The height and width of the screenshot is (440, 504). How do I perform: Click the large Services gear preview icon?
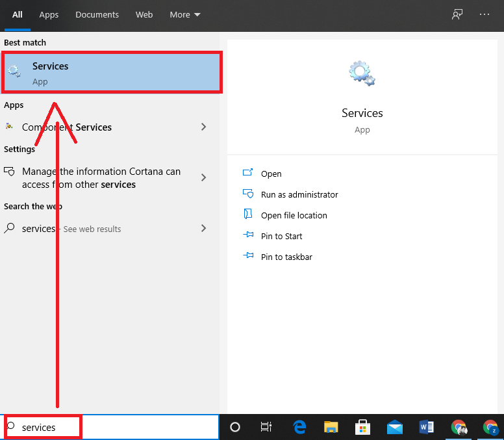pyautogui.click(x=362, y=73)
